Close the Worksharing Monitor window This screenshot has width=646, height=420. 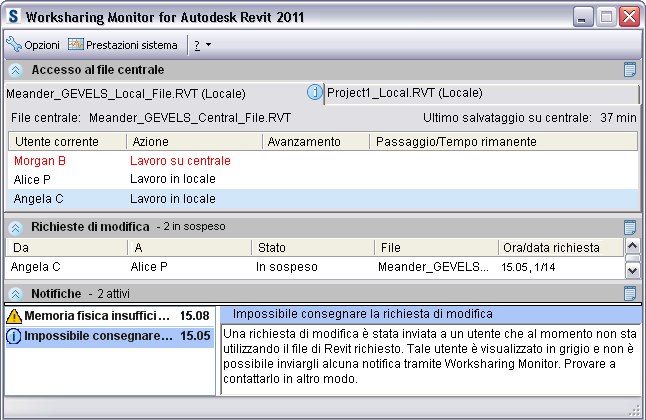pos(630,17)
